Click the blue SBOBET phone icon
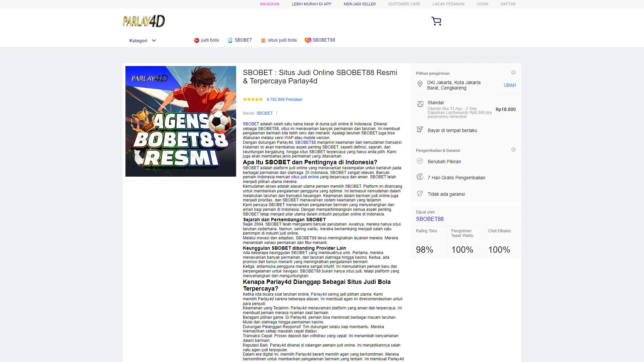 point(229,40)
